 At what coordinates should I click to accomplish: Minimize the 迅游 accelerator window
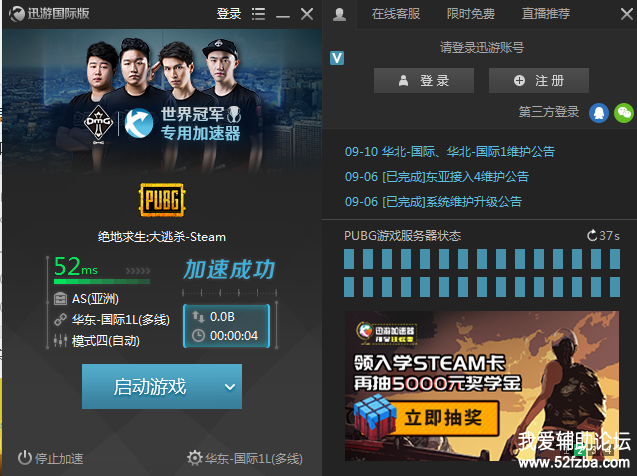(x=283, y=16)
